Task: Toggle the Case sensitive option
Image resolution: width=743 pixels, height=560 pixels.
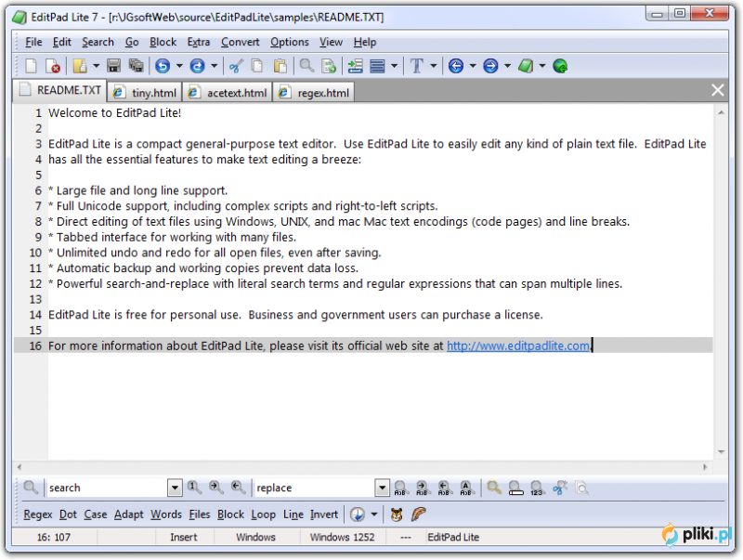Action: (96, 514)
